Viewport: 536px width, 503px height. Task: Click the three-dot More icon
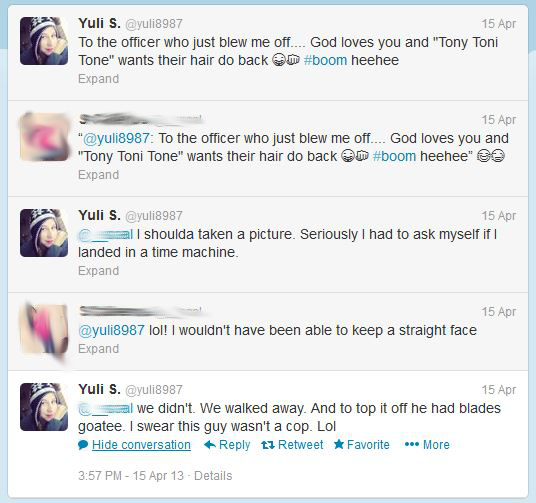click(x=412, y=444)
